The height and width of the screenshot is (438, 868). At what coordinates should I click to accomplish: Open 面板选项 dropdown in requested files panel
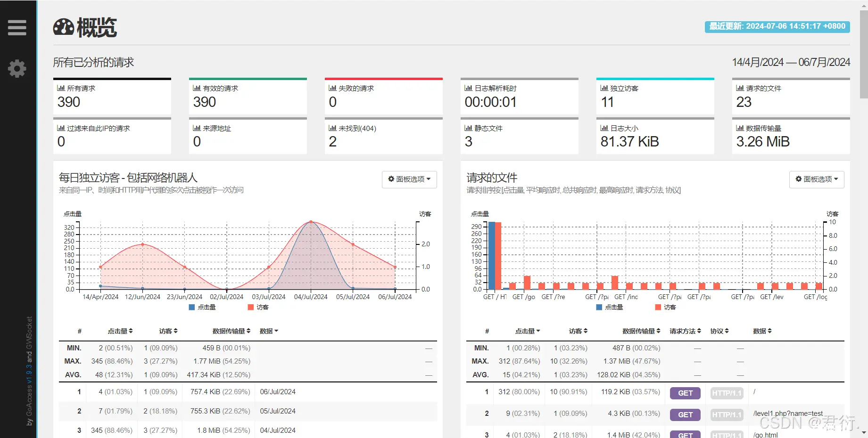pyautogui.click(x=817, y=179)
